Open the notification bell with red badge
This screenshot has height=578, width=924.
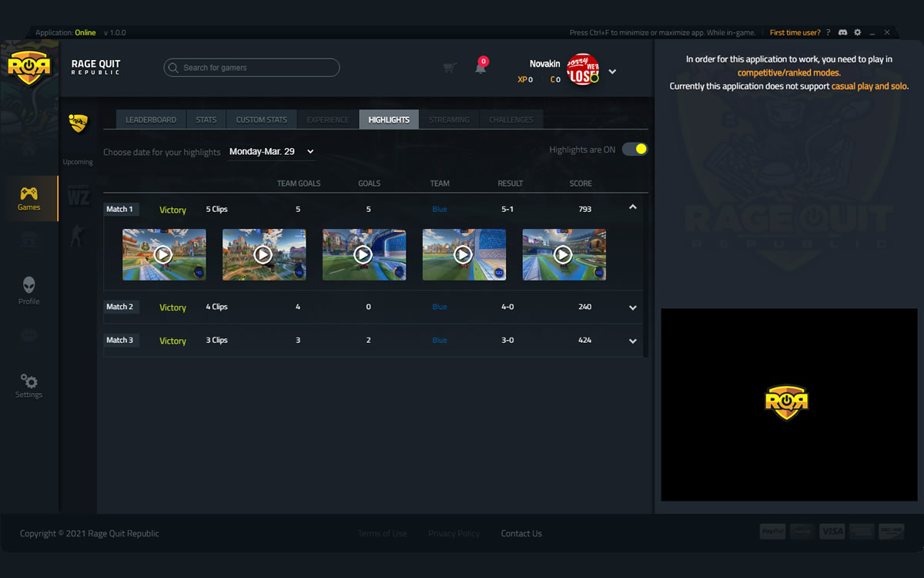480,66
